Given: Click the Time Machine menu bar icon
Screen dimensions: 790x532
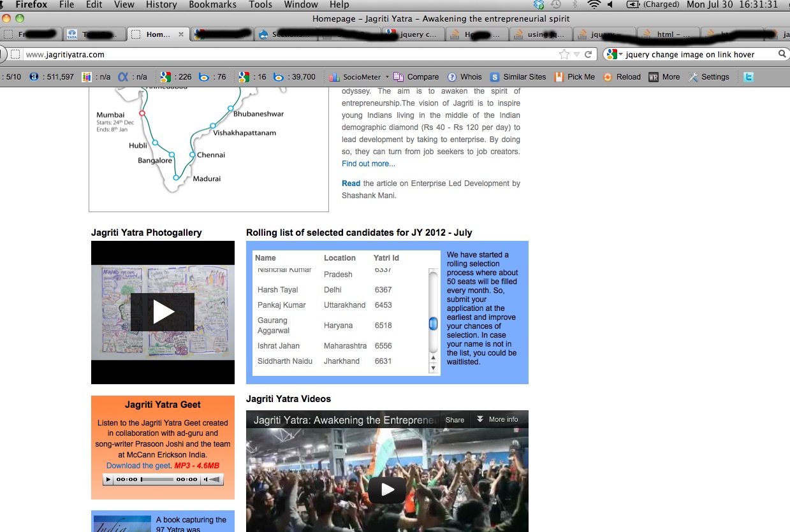Looking at the screenshot, I should [556, 4].
